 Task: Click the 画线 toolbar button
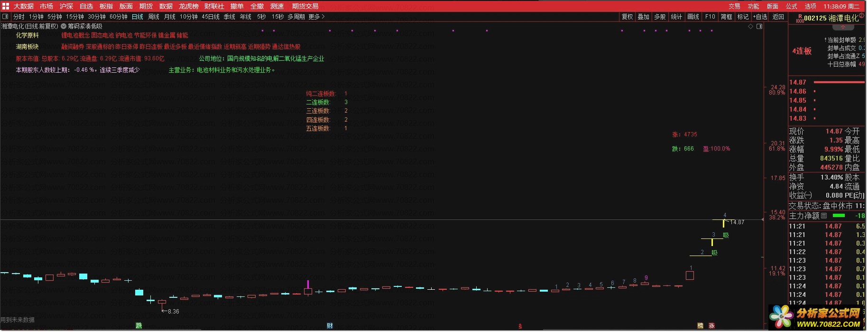(x=693, y=17)
